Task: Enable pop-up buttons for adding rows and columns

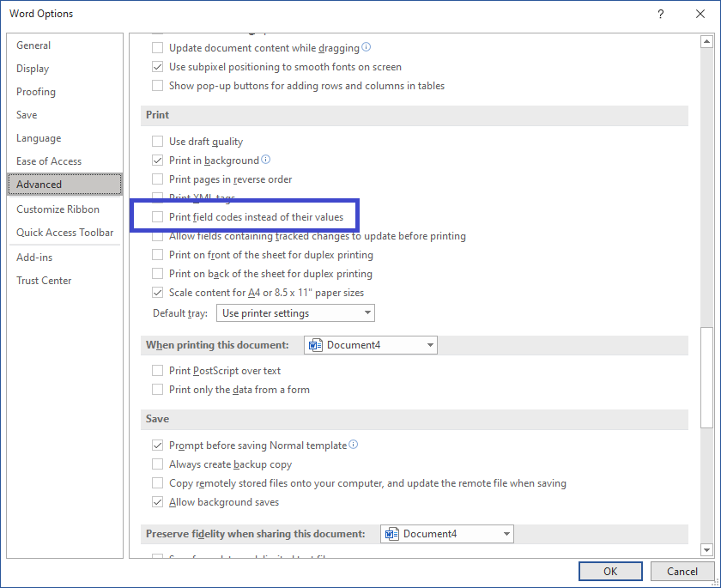Action: [157, 86]
